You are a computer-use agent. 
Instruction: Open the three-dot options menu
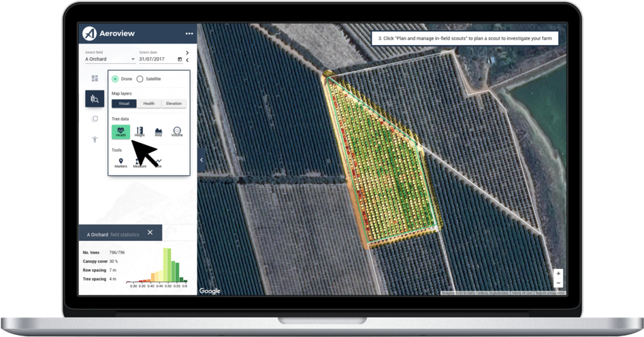189,34
